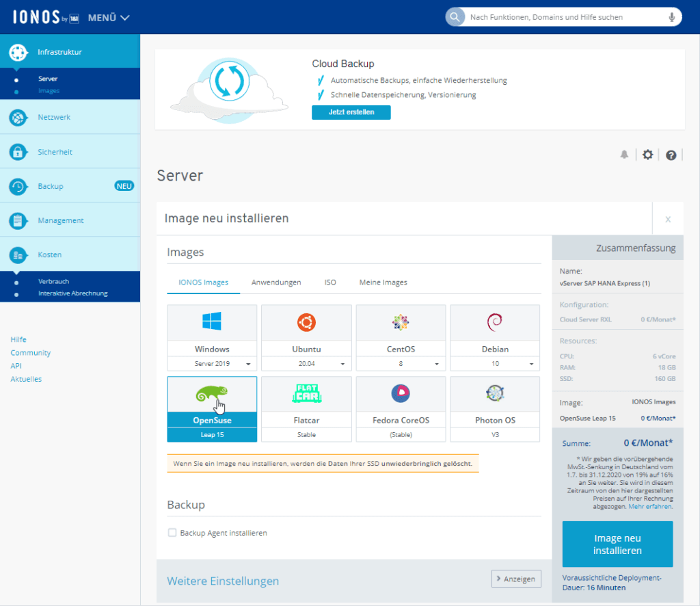Select the Flatcar image logo

click(307, 393)
